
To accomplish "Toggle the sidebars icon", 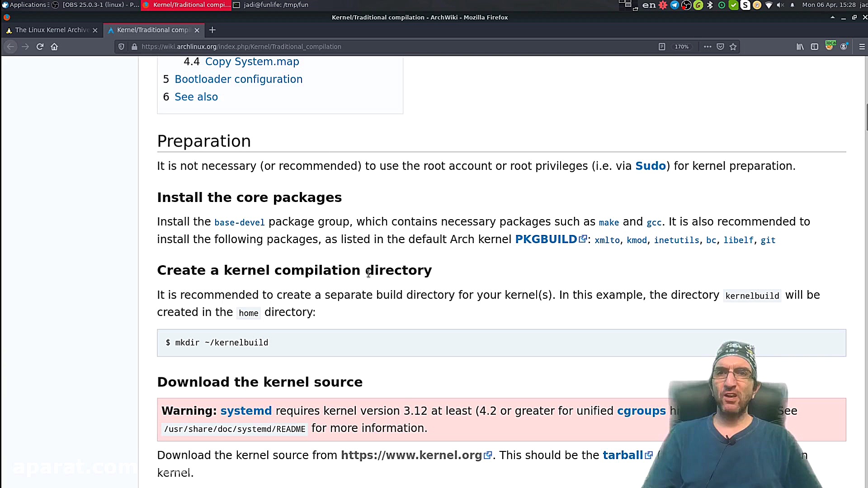I will (815, 47).
